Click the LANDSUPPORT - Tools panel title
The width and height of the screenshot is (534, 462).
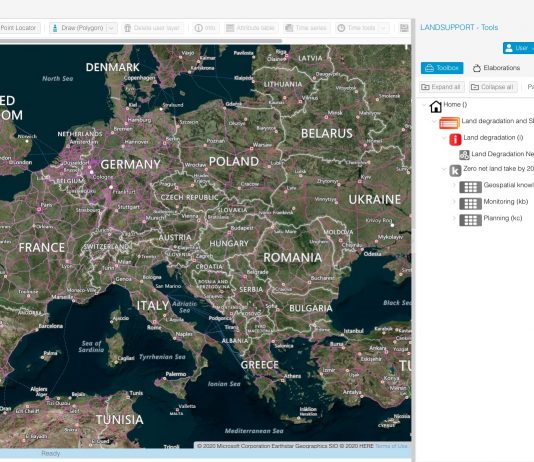459,27
